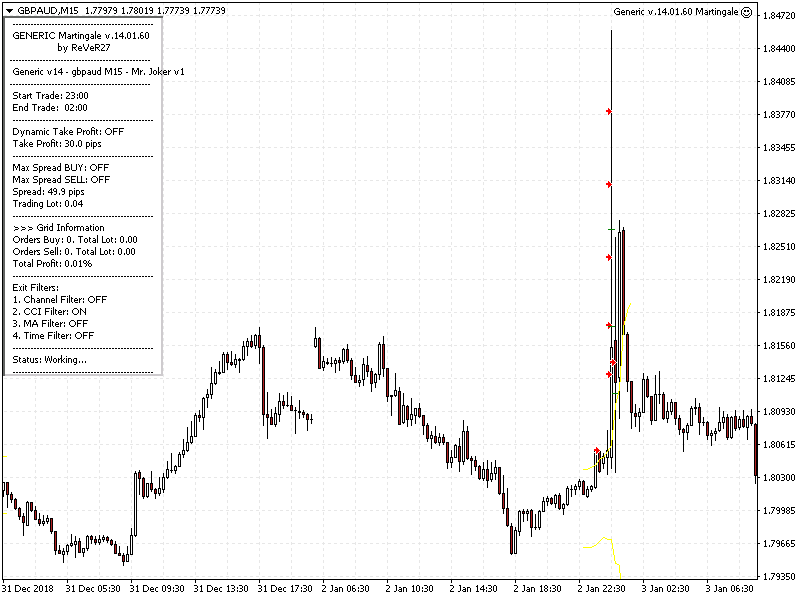Click the '2 Jan 22:30' time axis label
Screen dimensions: 800x600
(x=602, y=589)
